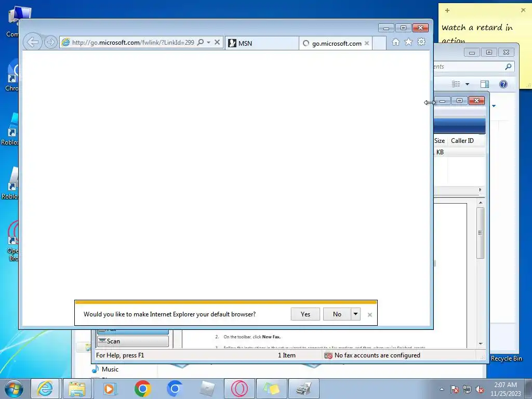
Task: Click the Size column header in Fax window
Action: [440, 141]
